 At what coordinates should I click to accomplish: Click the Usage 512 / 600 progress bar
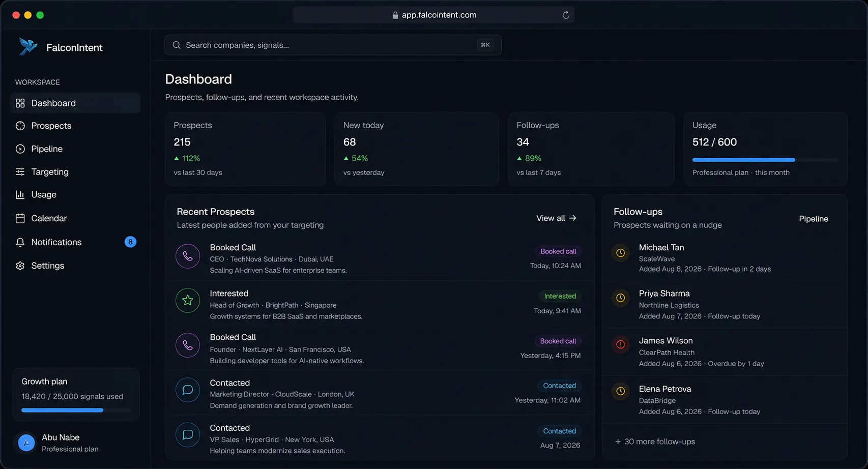click(765, 160)
